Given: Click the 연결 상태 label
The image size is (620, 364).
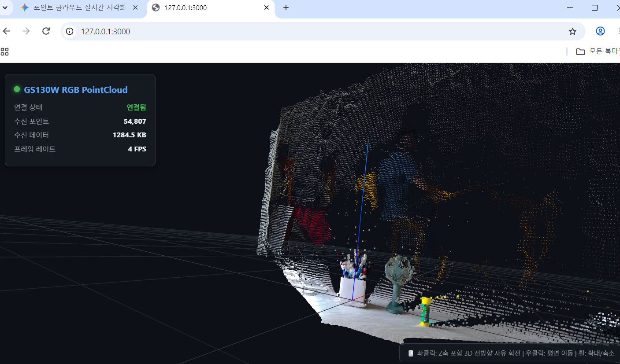Looking at the screenshot, I should pyautogui.click(x=28, y=107).
